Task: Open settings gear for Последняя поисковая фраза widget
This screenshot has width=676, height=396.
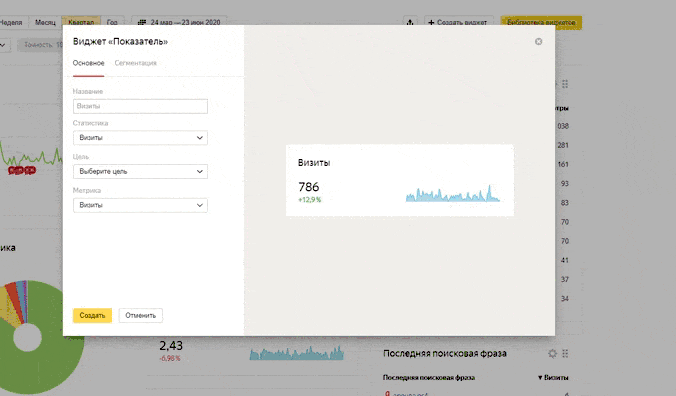Action: pos(552,354)
